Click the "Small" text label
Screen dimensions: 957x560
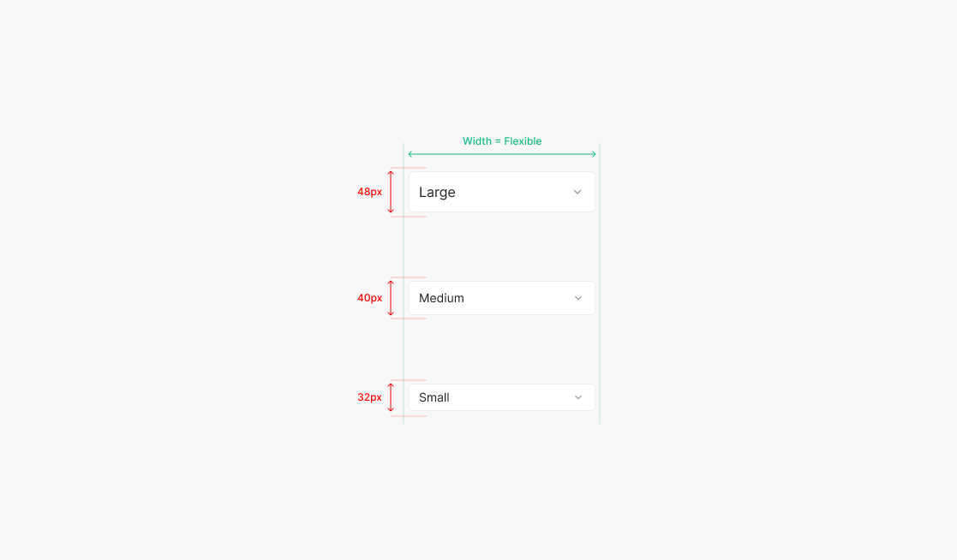434,397
